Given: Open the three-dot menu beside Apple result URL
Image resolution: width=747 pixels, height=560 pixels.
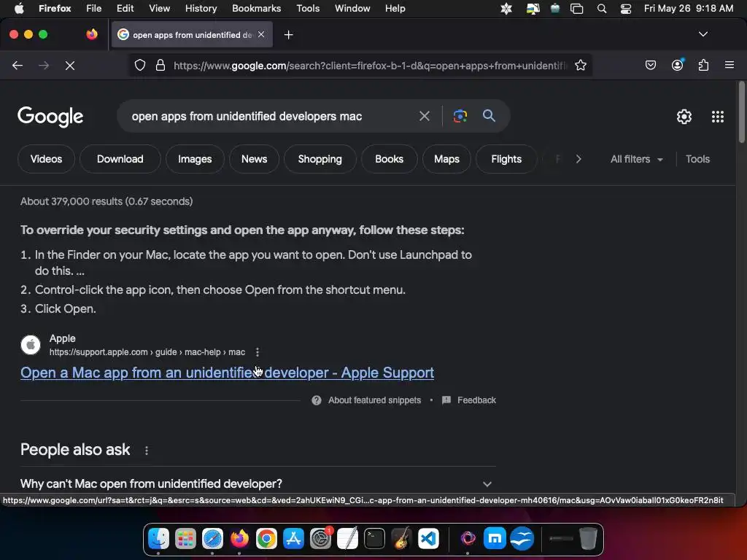Looking at the screenshot, I should tap(258, 352).
